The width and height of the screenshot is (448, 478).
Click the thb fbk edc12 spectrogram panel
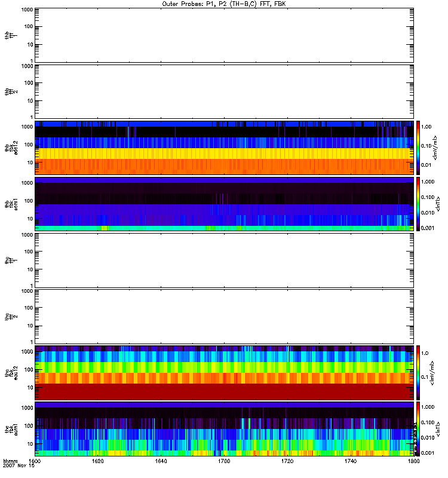(x=224, y=148)
